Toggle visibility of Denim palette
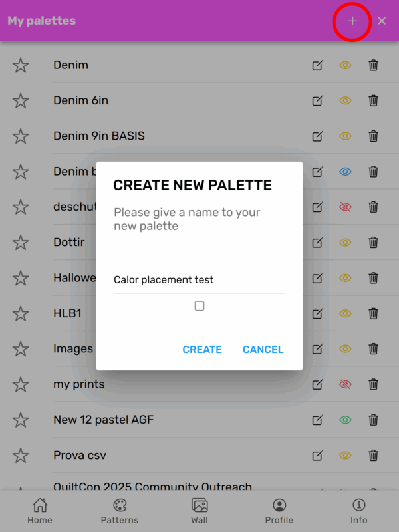 pos(345,65)
